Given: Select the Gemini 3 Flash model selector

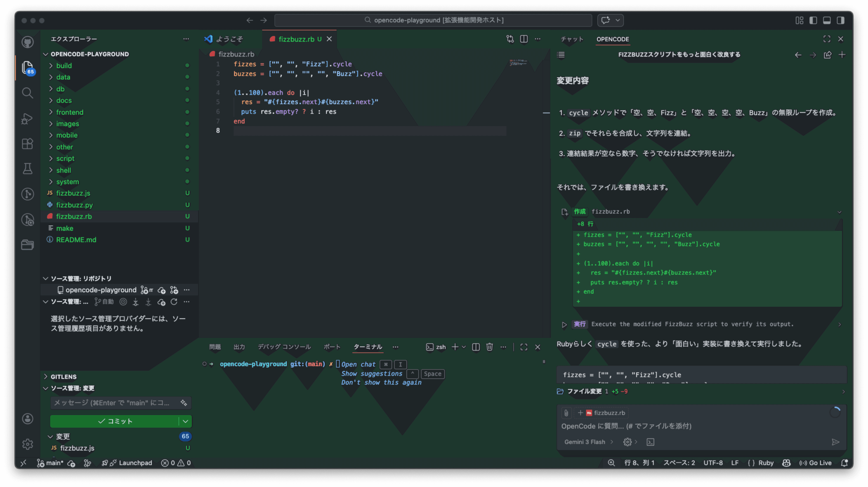Looking at the screenshot, I should pyautogui.click(x=585, y=442).
